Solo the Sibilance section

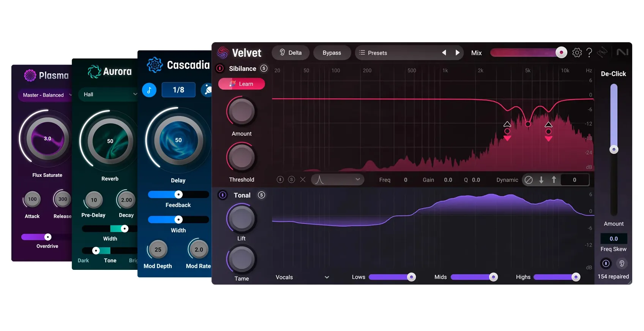[264, 68]
